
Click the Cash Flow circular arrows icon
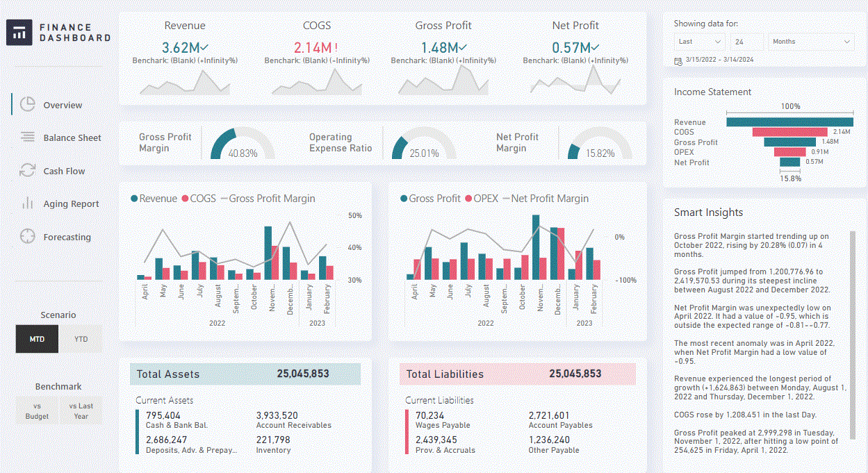click(x=26, y=170)
